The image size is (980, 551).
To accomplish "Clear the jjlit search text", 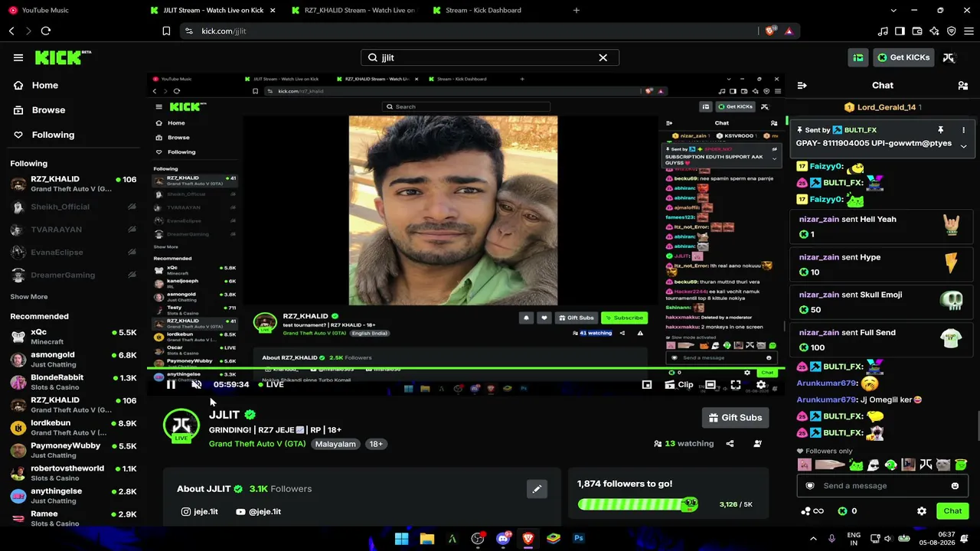I will coord(603,57).
